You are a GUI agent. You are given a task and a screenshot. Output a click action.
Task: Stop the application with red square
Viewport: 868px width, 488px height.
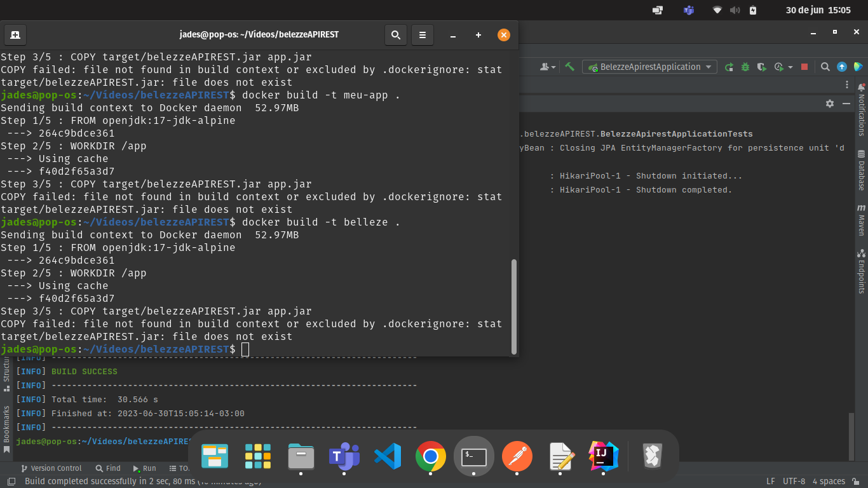(804, 67)
